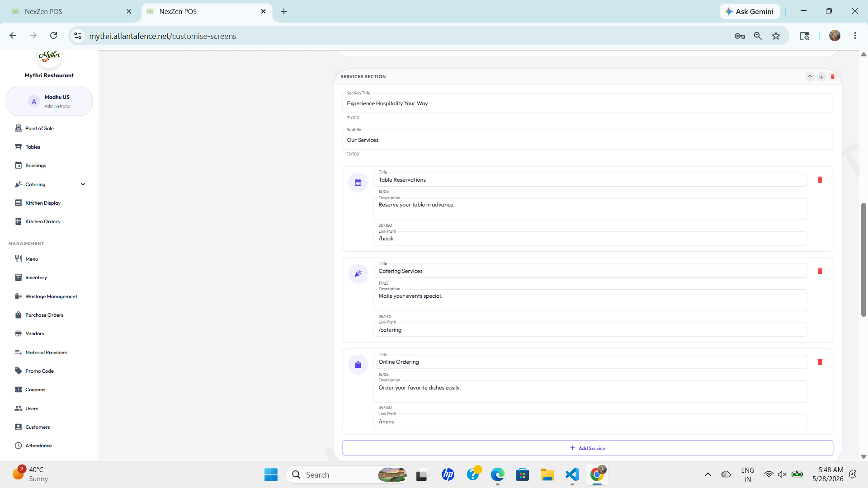Click the Mythri Restaurant logo
Screen dimensions: 868x488
tap(49, 57)
